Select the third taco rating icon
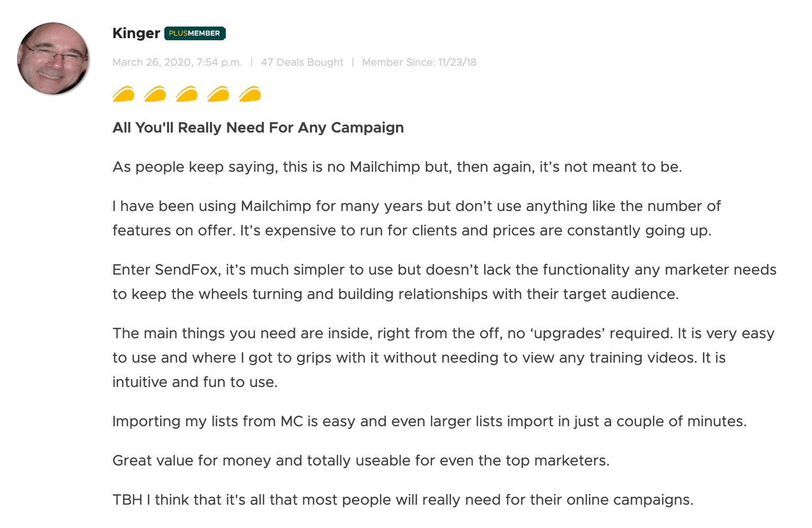This screenshot has height=528, width=812. [187, 94]
